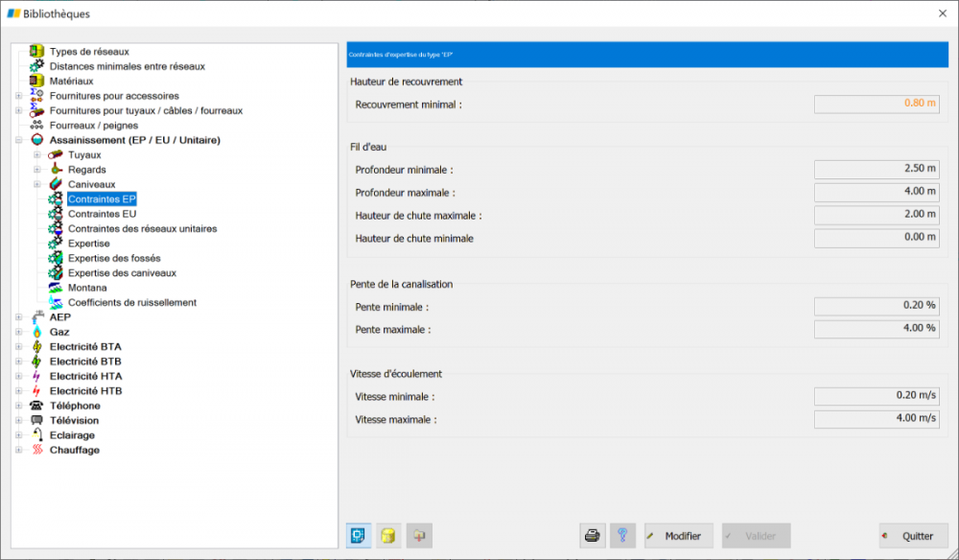The height and width of the screenshot is (560, 959).
Task: Click the Modifier button
Action: 678,535
